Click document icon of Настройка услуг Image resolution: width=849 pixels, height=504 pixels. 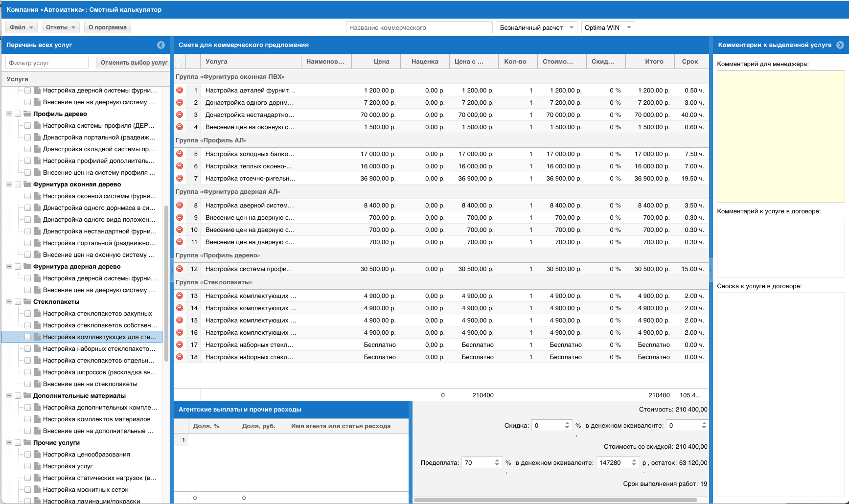(x=37, y=466)
